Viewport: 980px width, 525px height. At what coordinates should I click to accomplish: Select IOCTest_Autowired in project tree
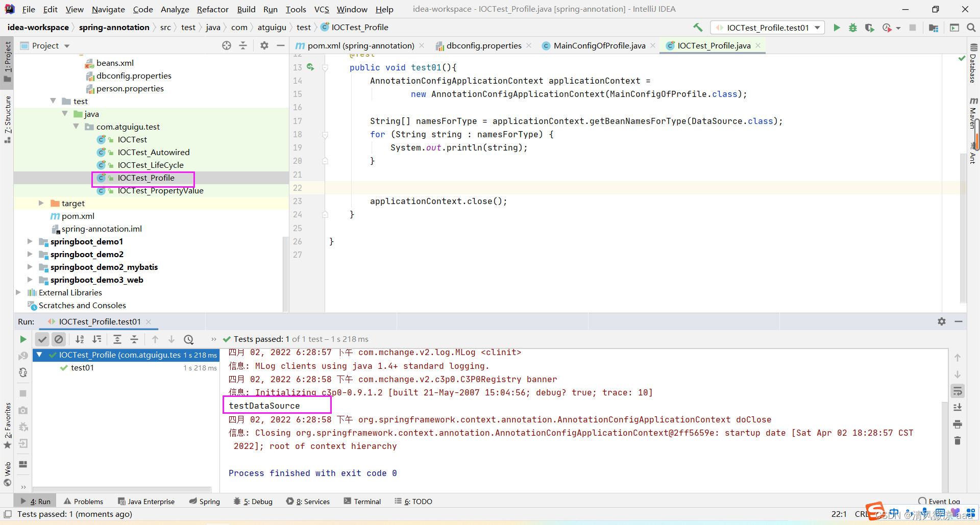[x=153, y=152]
